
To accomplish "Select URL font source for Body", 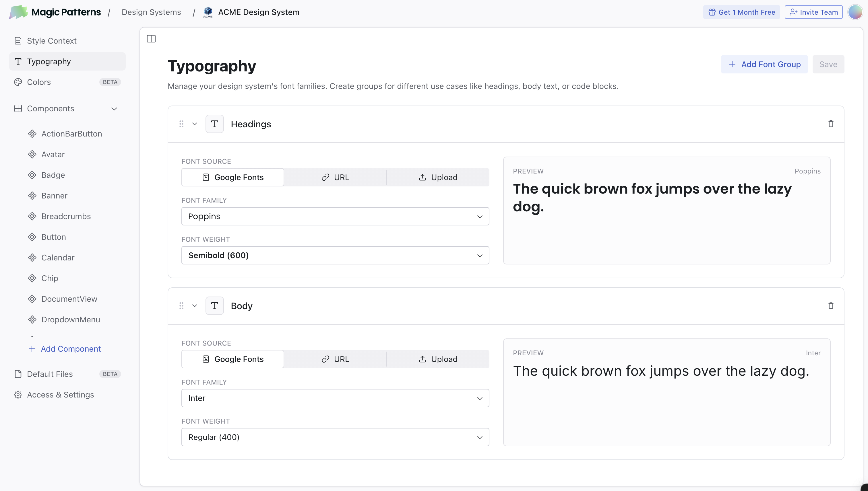I will 335,359.
